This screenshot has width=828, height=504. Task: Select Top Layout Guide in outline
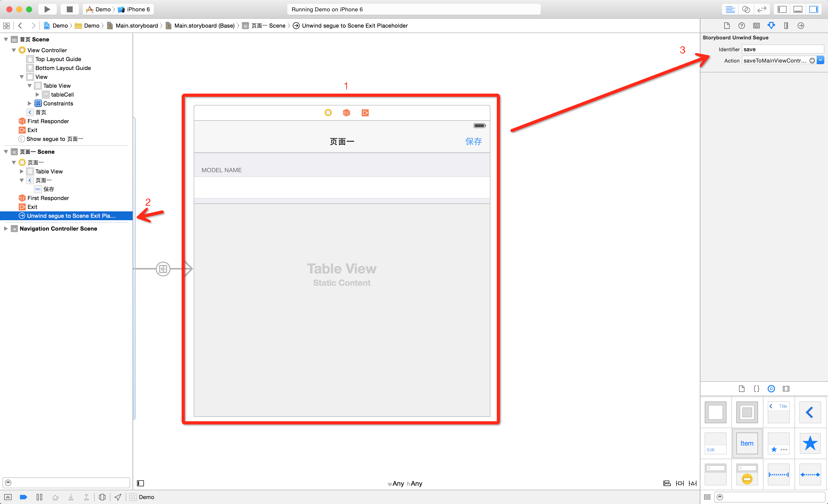click(58, 59)
